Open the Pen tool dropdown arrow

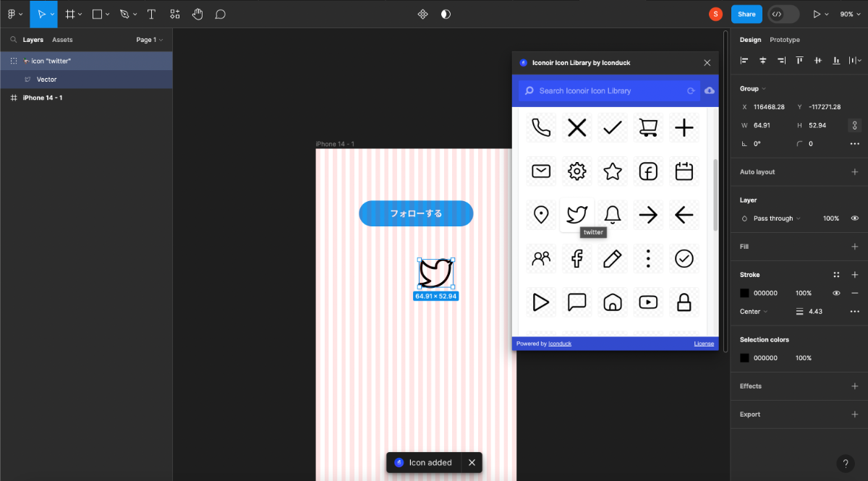[135, 14]
